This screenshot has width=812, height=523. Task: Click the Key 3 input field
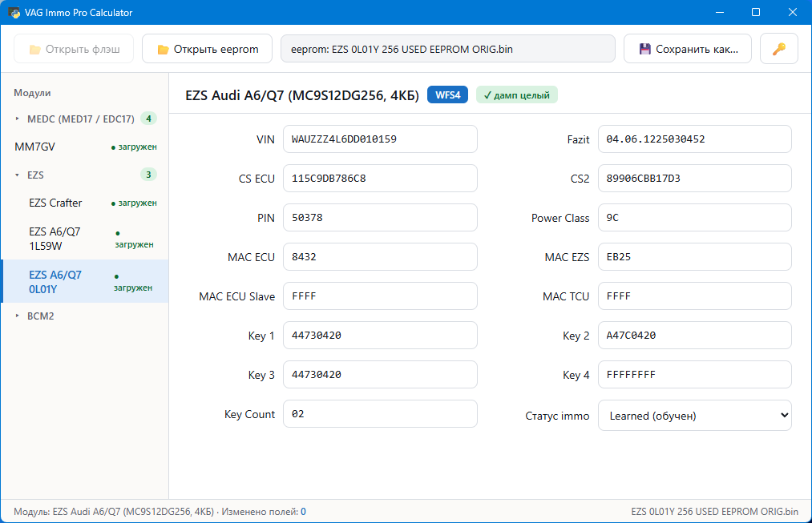[380, 375]
